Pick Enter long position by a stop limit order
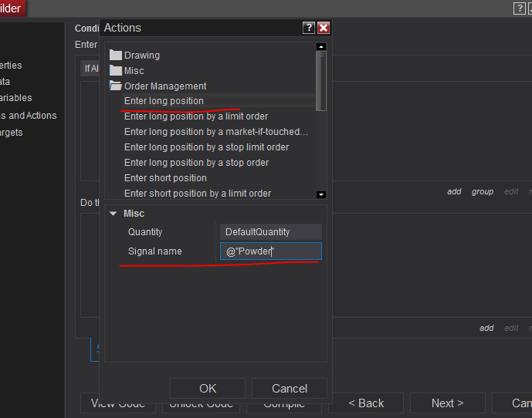 [206, 147]
